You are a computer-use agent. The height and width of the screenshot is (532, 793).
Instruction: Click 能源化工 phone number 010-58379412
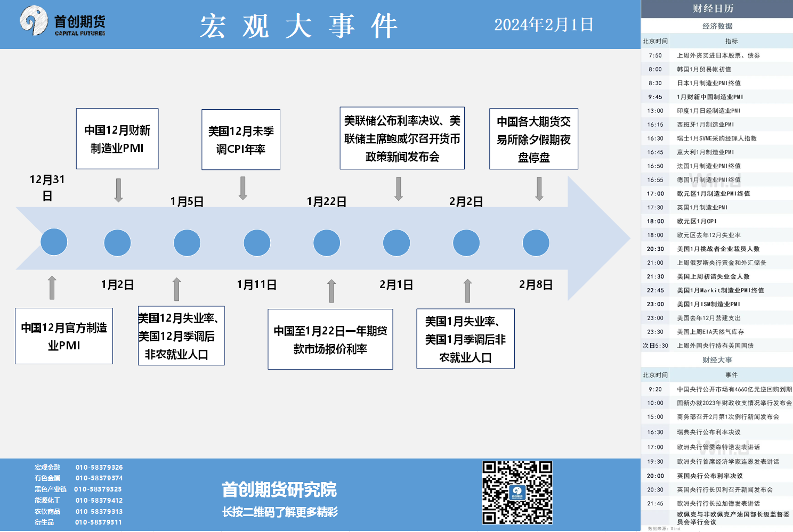click(99, 501)
